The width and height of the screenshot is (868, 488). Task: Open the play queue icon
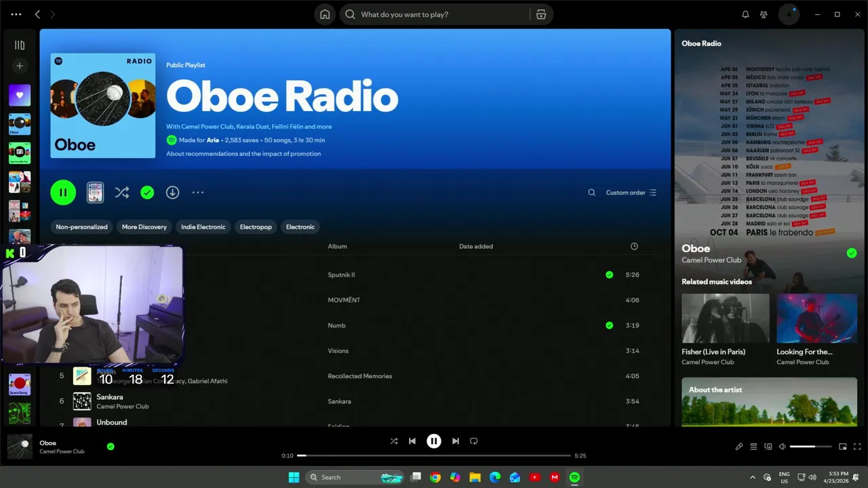point(753,447)
